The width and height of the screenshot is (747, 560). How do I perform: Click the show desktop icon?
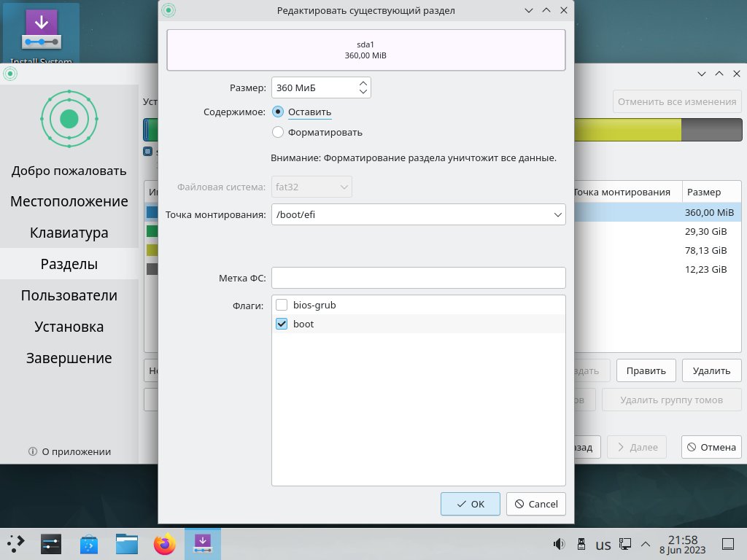728,544
